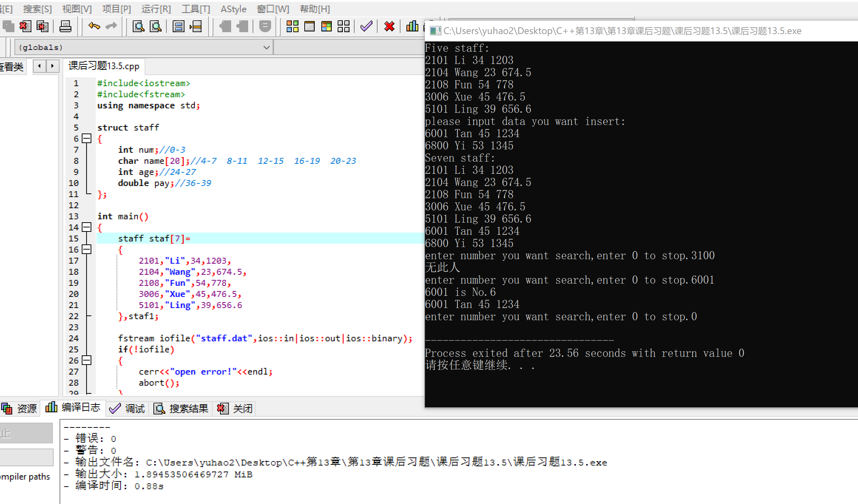Click the Print toolbar icon

pyautogui.click(x=65, y=26)
